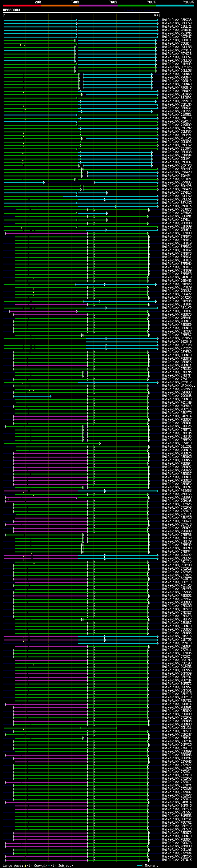Image resolution: width=197 pixels, height=868 pixels.
Task: Click the 'Large gaps' legend text
Action: [13, 865]
